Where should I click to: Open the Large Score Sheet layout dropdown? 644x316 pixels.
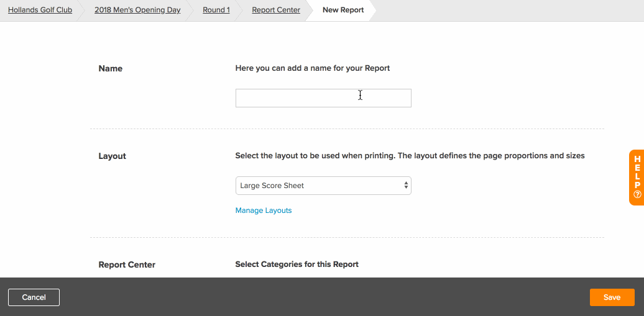coord(323,186)
